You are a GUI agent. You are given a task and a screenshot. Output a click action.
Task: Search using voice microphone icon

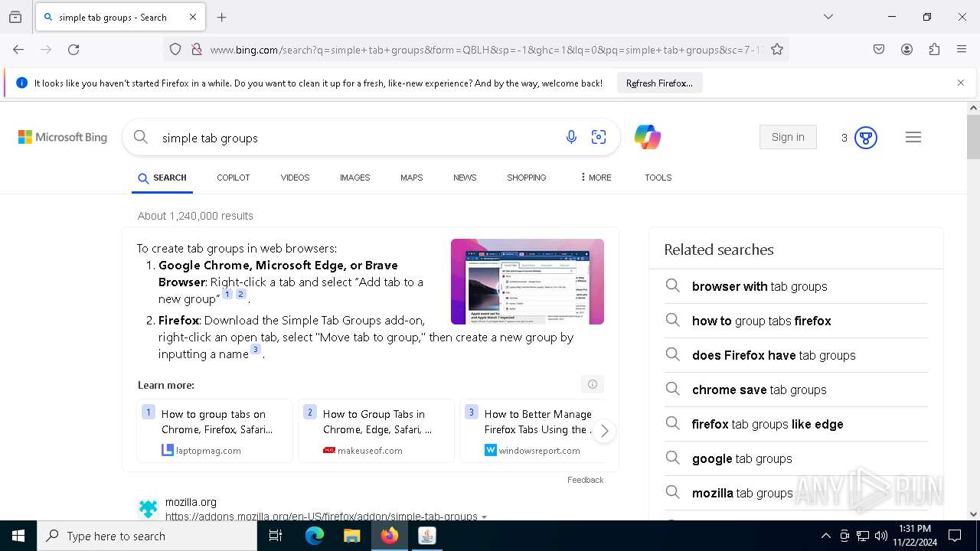coord(571,137)
